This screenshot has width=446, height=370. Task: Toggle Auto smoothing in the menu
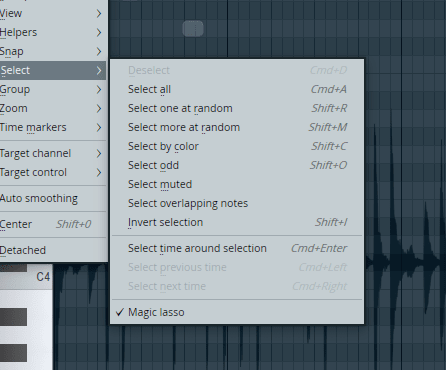53,198
